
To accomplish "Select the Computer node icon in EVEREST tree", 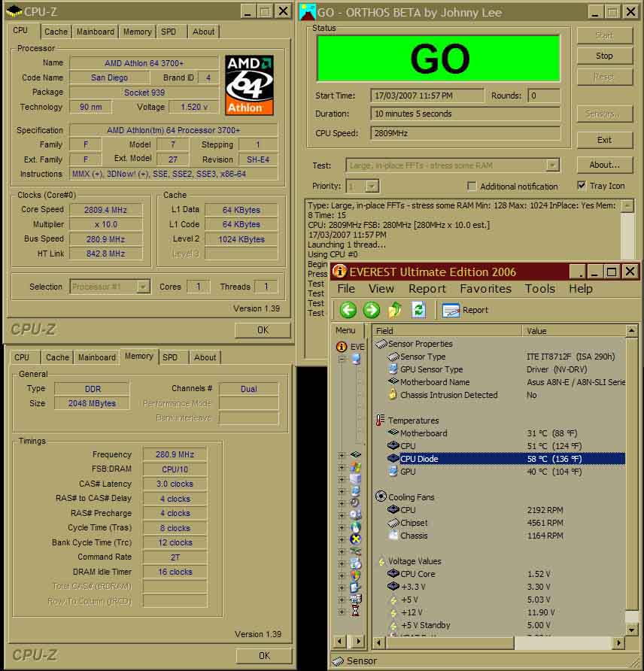I will tap(356, 359).
